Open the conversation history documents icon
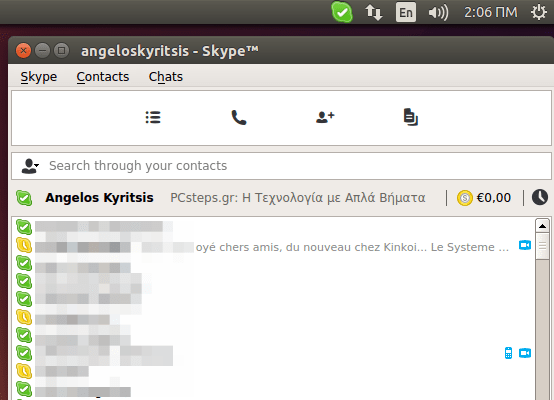The width and height of the screenshot is (554, 400). [411, 117]
